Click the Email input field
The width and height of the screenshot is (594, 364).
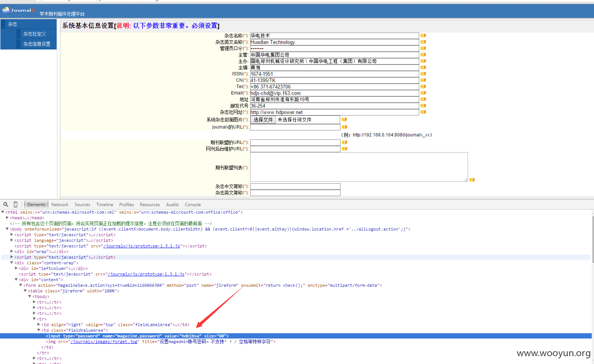click(334, 93)
